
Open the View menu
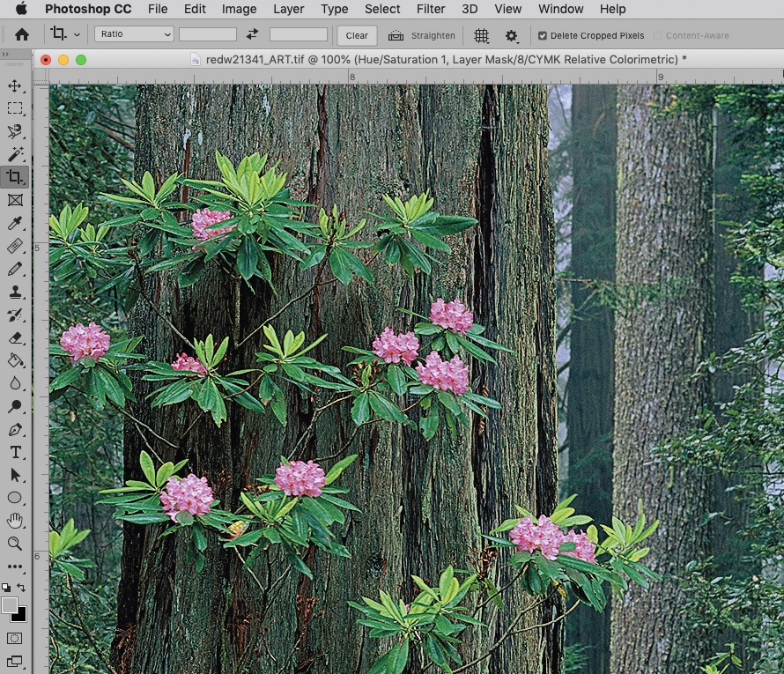click(x=507, y=9)
